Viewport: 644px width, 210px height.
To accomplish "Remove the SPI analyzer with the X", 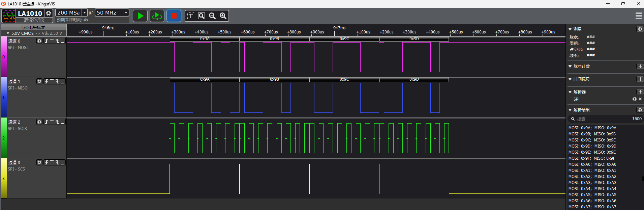I will (640, 99).
